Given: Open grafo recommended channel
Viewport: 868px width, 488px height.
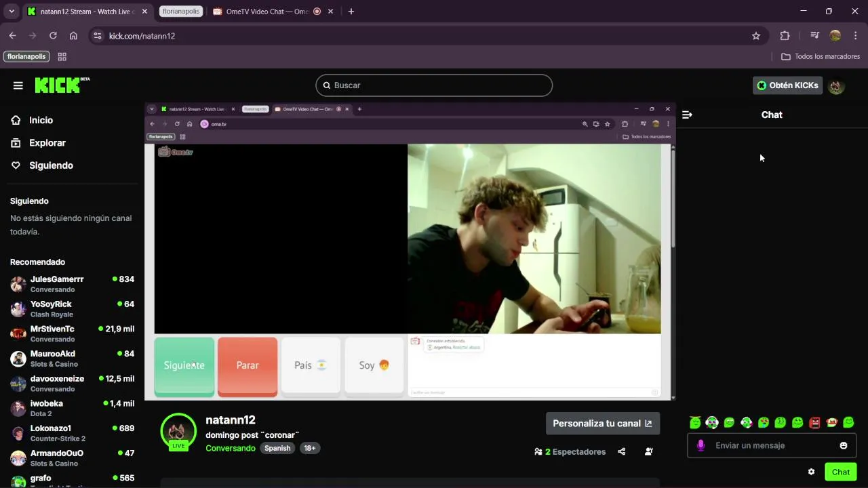Looking at the screenshot, I should [x=72, y=481].
